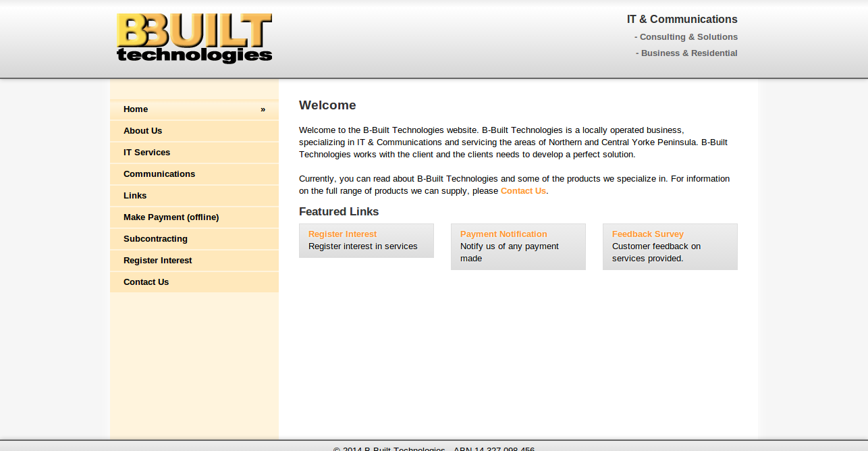Open Contact Us from the sidebar
Image resolution: width=868 pixels, height=451 pixels.
194,282
